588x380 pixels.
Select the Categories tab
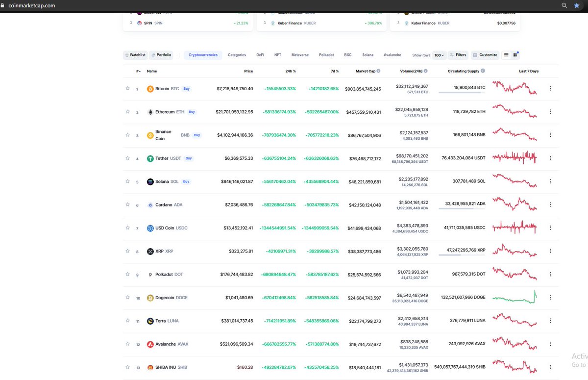point(237,55)
